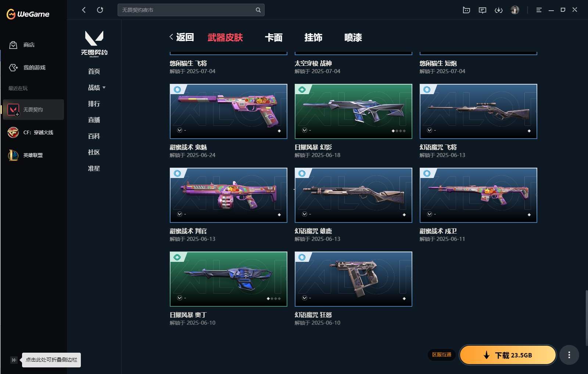Click the vertical scrollbar thumb
The width and height of the screenshot is (588, 374).
click(586, 318)
